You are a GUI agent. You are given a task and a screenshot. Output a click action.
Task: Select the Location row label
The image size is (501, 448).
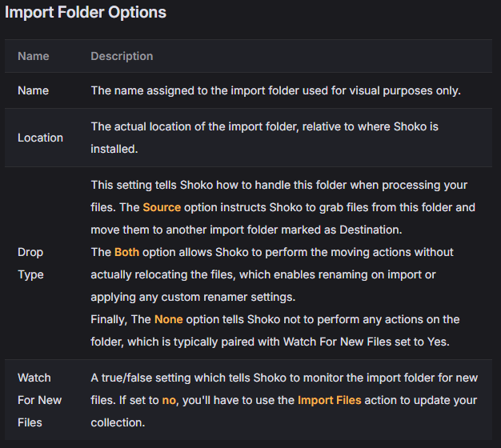point(40,138)
